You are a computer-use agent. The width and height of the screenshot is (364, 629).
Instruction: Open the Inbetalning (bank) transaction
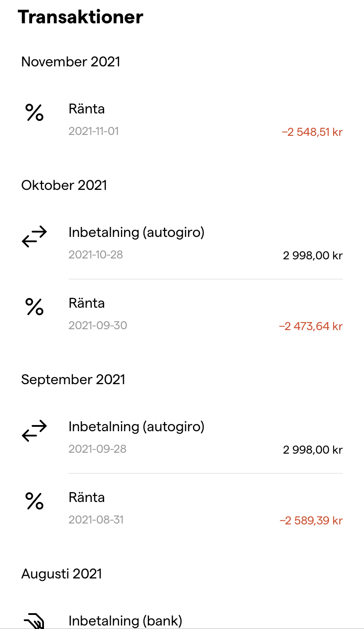pyautogui.click(x=125, y=621)
